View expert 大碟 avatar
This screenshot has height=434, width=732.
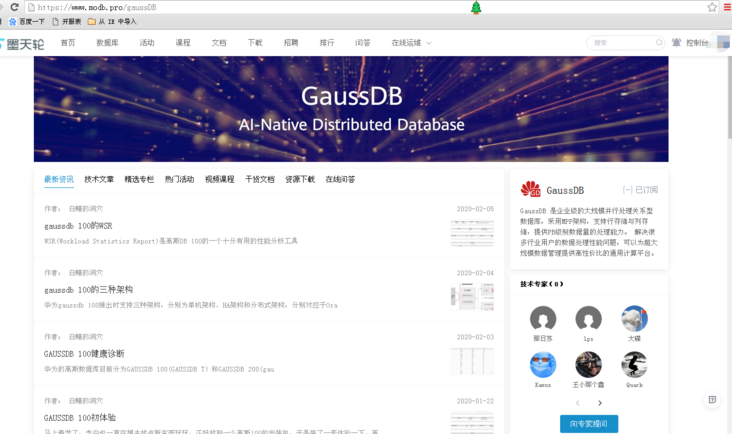click(634, 319)
